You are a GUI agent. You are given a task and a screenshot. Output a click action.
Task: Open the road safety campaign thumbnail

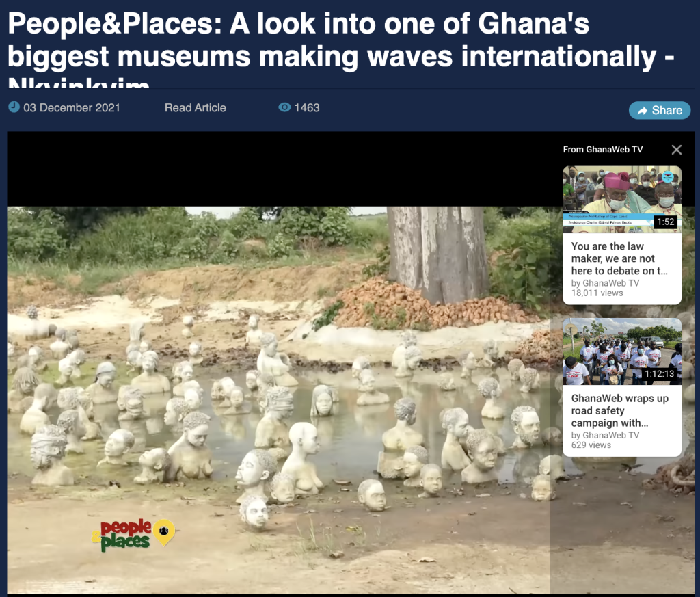(622, 351)
